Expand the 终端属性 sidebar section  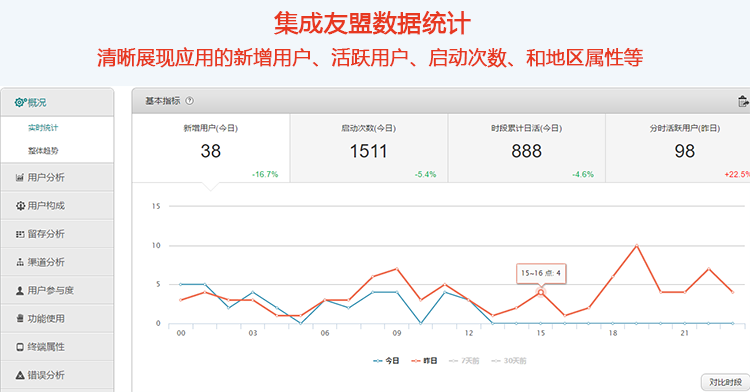(x=57, y=347)
